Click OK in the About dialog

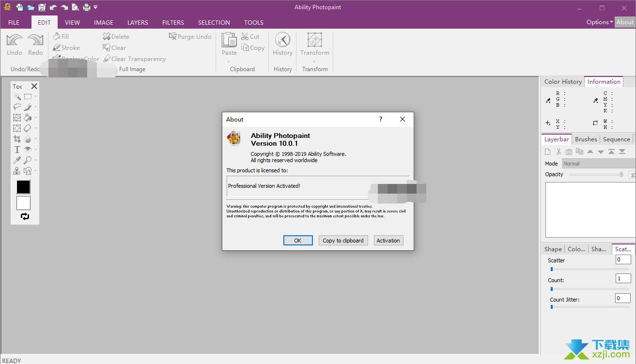click(x=298, y=241)
